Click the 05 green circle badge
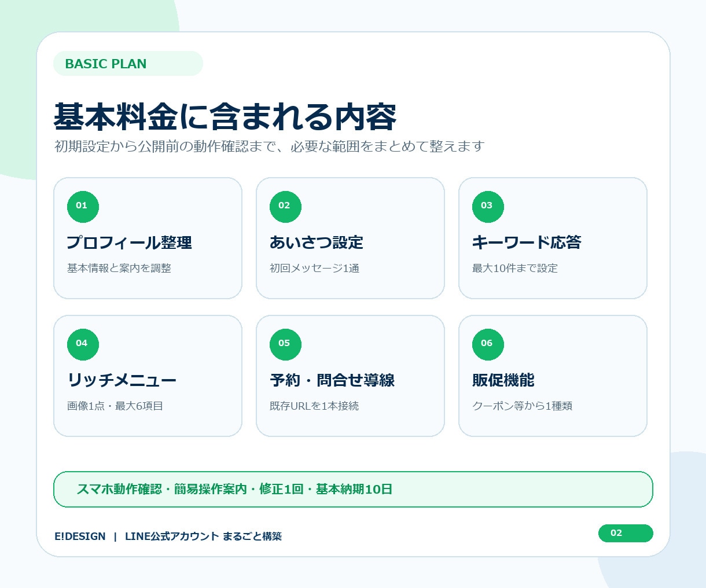The image size is (706, 588). coord(285,344)
